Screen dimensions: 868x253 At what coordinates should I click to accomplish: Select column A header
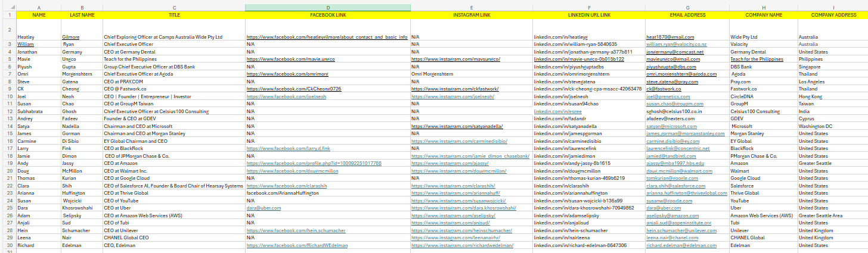tap(39, 7)
